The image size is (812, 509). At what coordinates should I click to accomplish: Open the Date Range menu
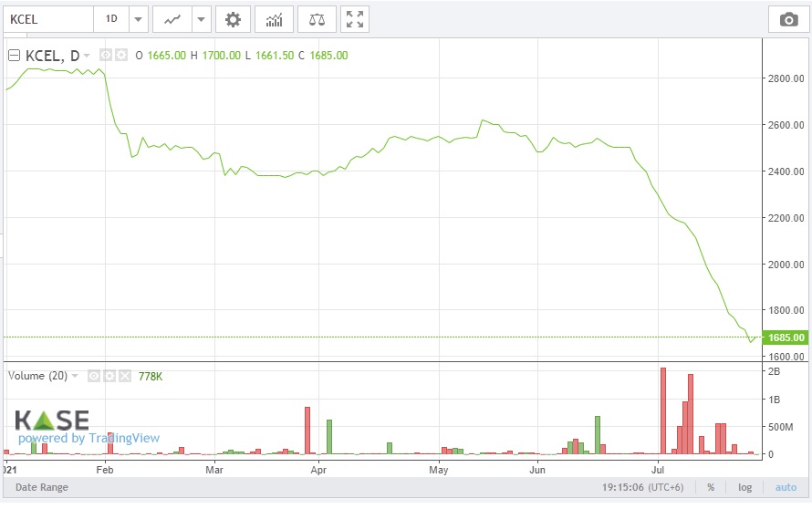tap(41, 487)
